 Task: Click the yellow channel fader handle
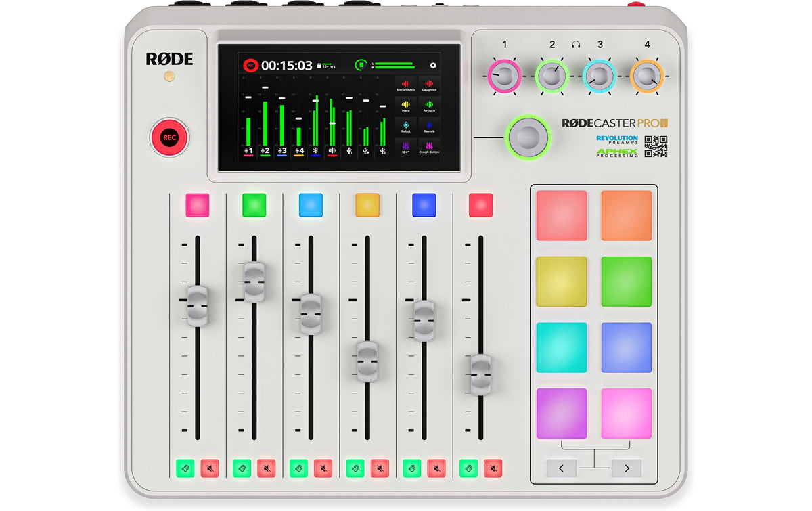pos(367,361)
